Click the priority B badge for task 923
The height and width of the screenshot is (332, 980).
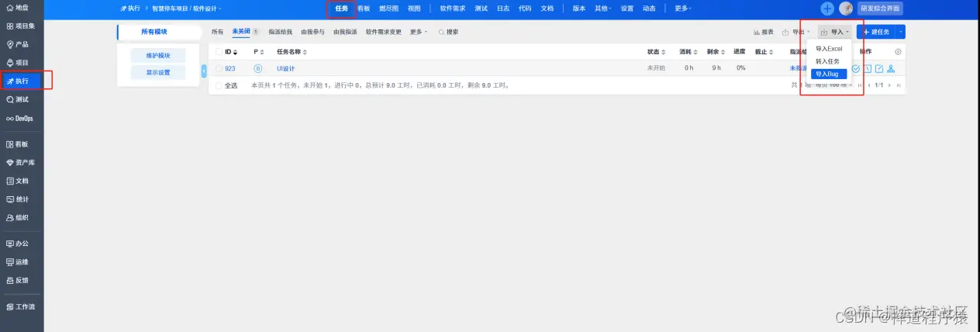click(x=258, y=68)
